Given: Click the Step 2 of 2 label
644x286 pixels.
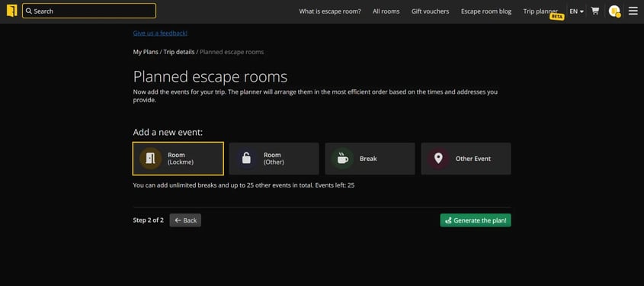Looking at the screenshot, I should pos(149,220).
